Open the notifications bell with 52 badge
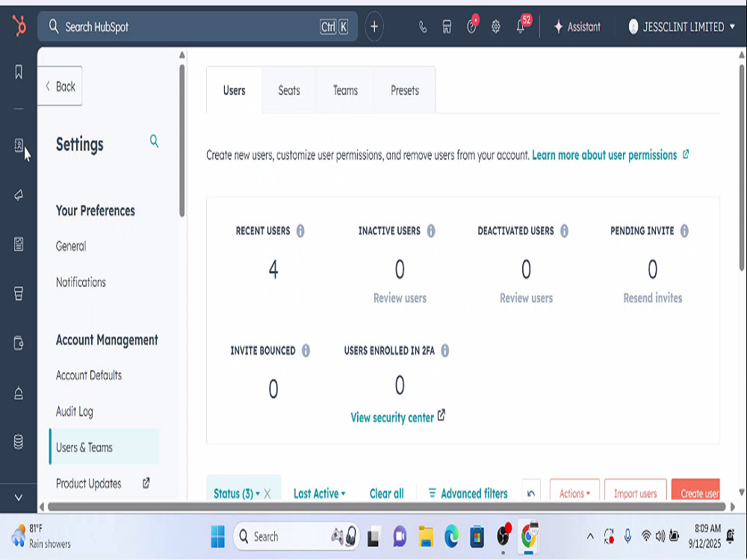Screen dimensions: 747x560 pos(521,27)
